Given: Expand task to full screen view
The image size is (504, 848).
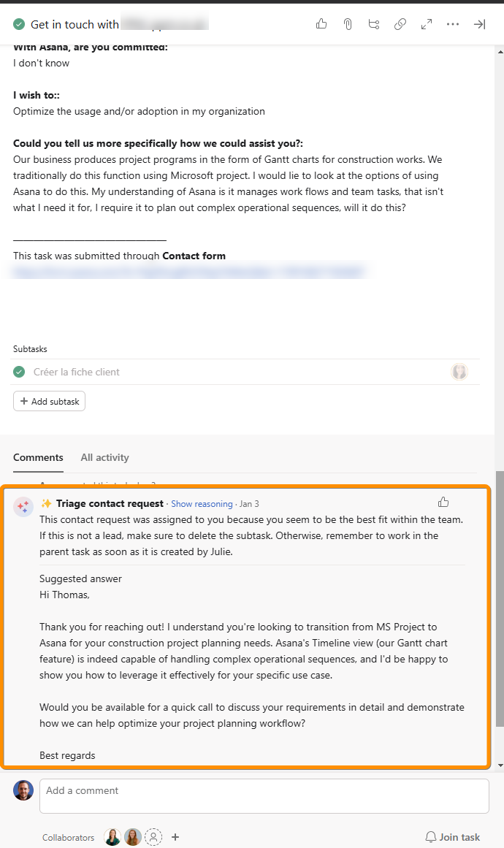Looking at the screenshot, I should point(427,24).
